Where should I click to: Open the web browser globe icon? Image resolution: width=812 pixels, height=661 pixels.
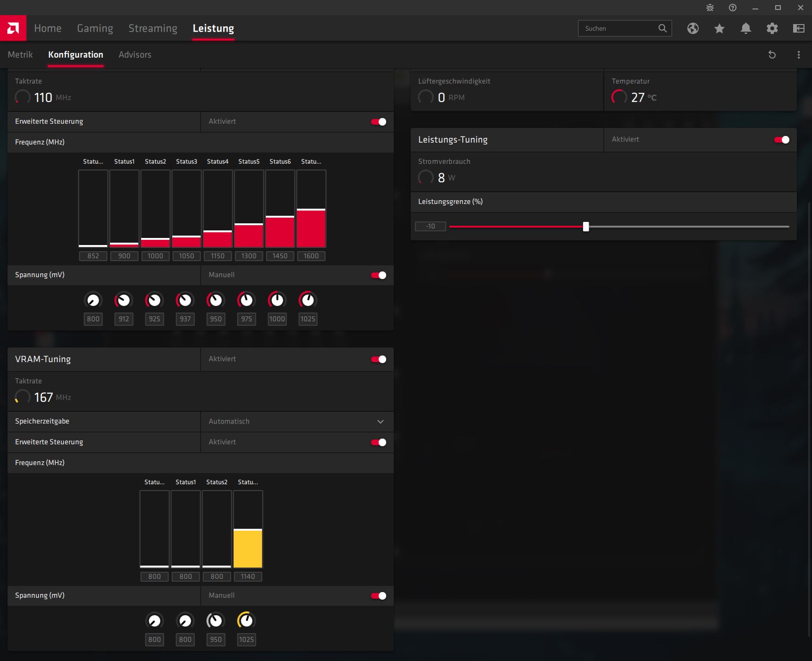point(693,28)
